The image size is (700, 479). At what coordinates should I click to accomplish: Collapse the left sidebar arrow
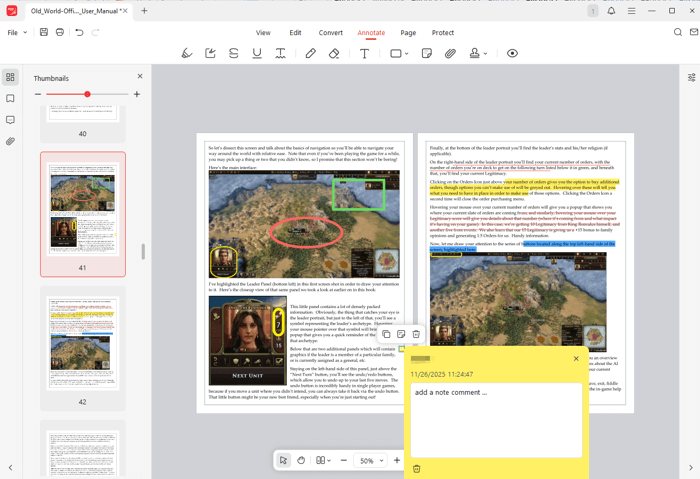[10, 467]
